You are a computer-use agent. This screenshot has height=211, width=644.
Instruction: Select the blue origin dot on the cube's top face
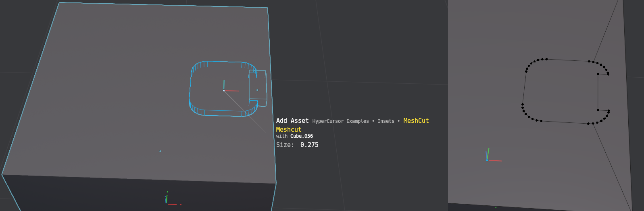click(x=160, y=151)
